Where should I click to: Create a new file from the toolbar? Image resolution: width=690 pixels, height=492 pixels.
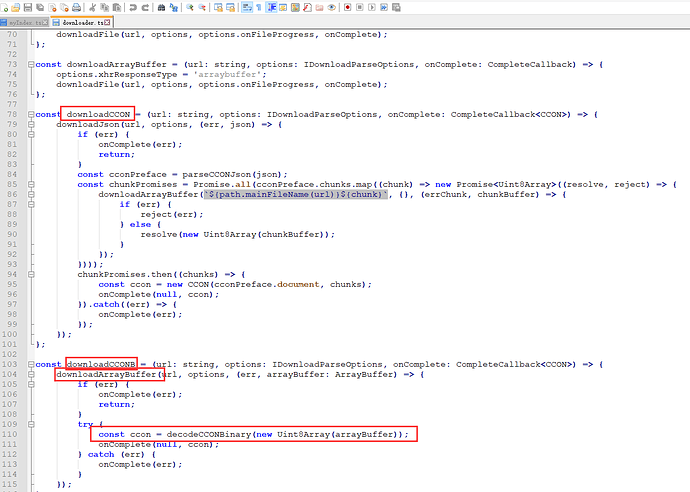click(x=4, y=7)
